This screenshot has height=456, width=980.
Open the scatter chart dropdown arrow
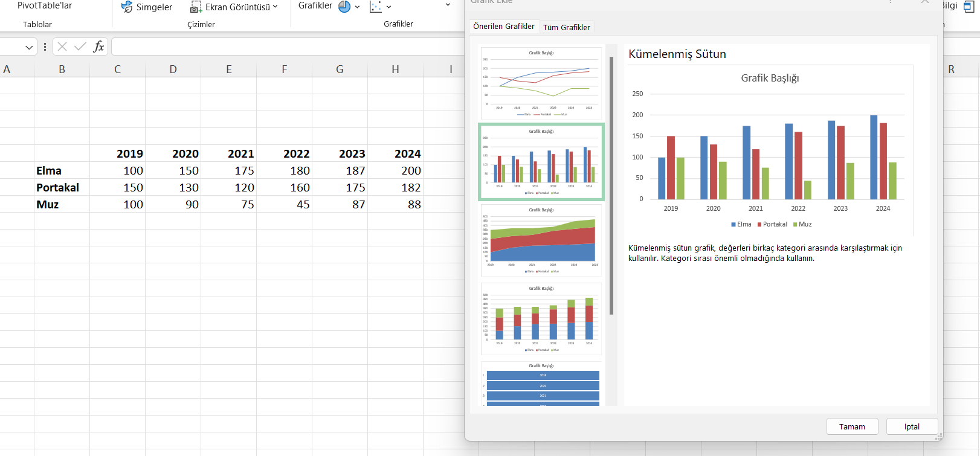(388, 7)
